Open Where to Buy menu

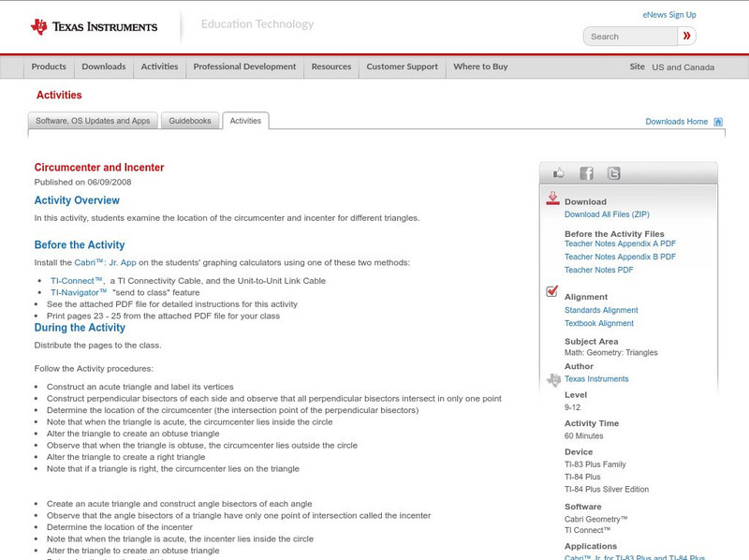tap(480, 66)
